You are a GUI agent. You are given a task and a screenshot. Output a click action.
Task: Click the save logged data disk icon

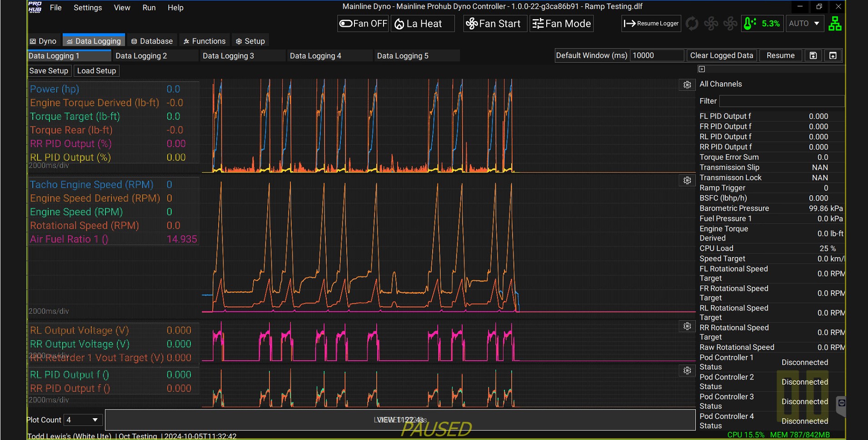813,55
